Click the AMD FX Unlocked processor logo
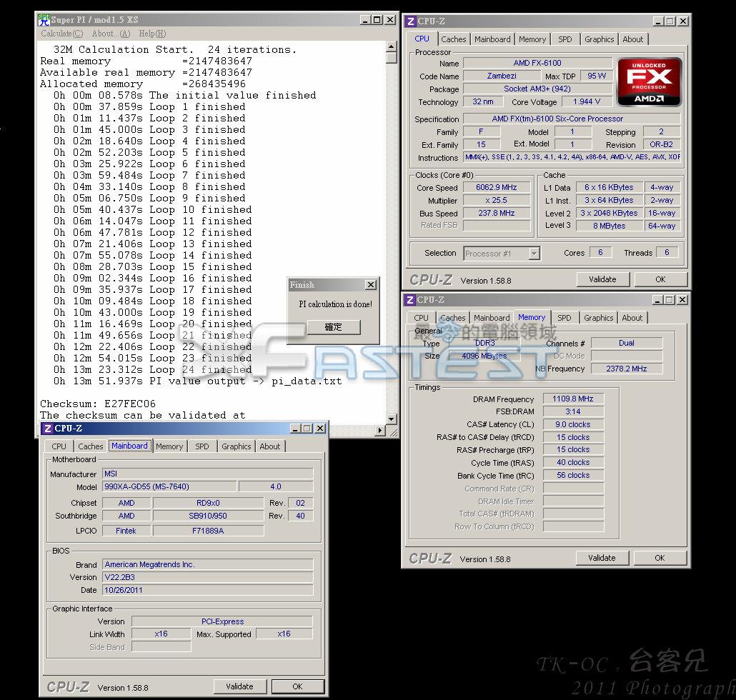The height and width of the screenshot is (700, 736). [649, 81]
